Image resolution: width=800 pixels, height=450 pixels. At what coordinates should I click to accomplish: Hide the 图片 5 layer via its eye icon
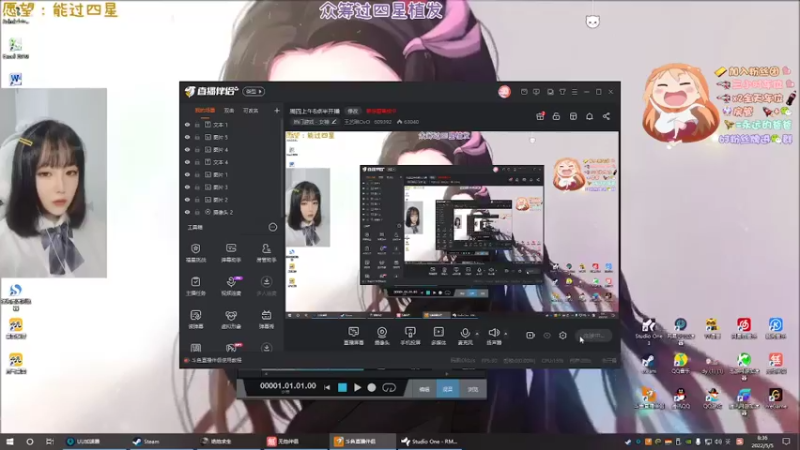pos(187,137)
